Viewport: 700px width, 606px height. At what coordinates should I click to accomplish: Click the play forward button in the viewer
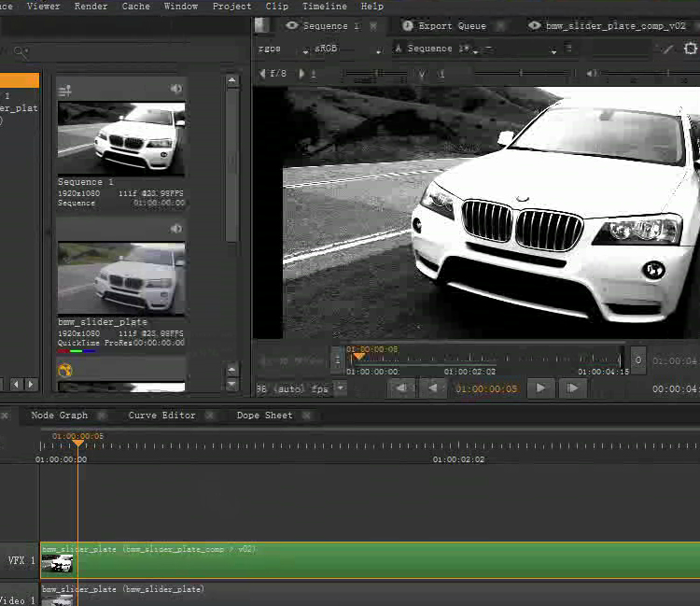tap(540, 388)
